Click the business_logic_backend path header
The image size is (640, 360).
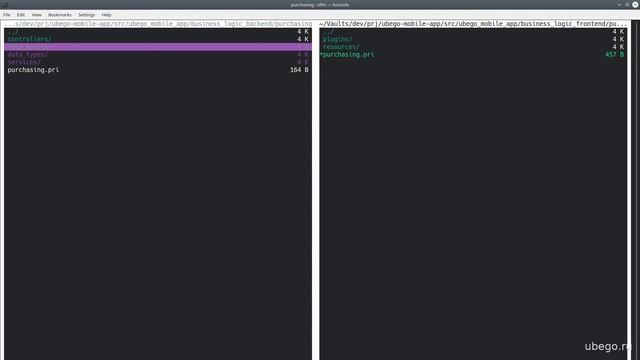[x=158, y=24]
